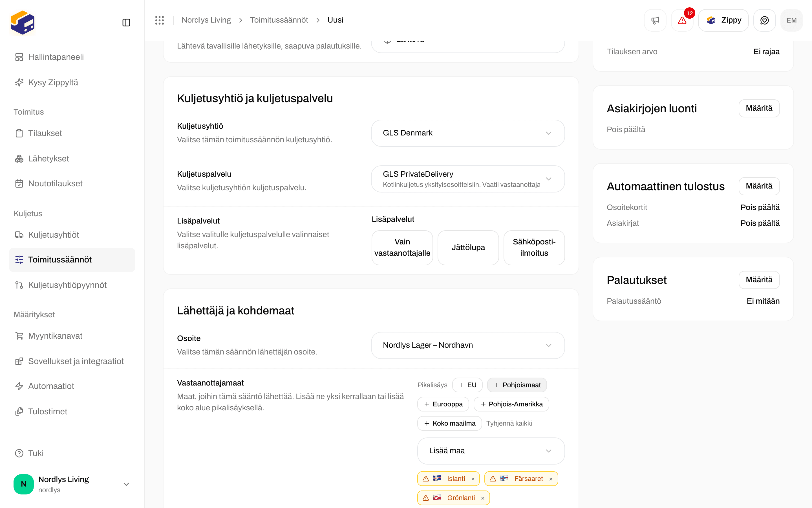Click the Sovellukset integrations icon

tap(19, 361)
